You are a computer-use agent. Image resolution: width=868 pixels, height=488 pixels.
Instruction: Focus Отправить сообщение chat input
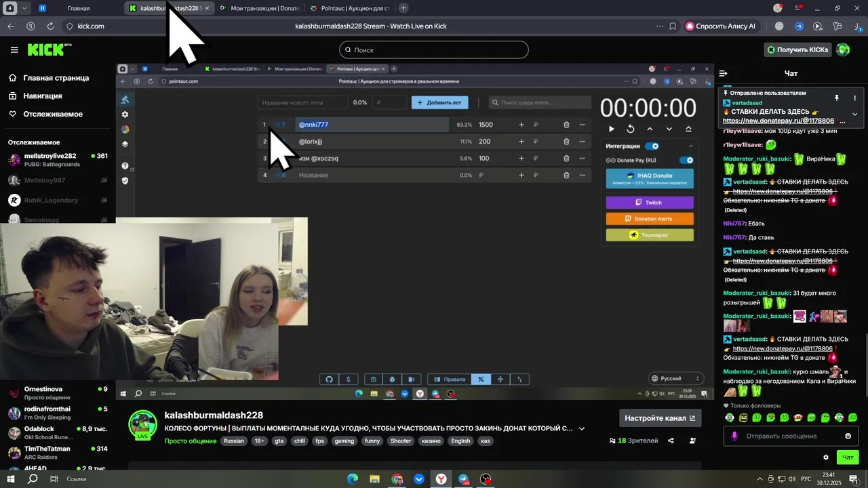[791, 436]
